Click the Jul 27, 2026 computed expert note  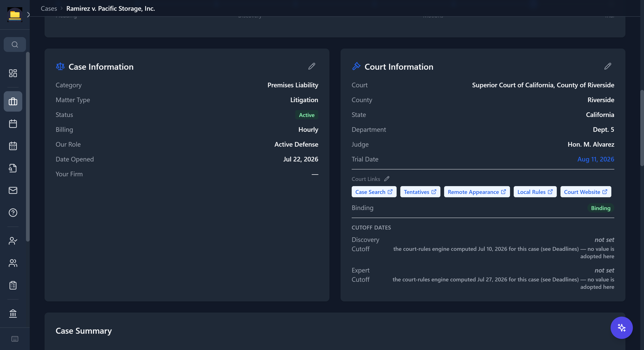[503, 283]
